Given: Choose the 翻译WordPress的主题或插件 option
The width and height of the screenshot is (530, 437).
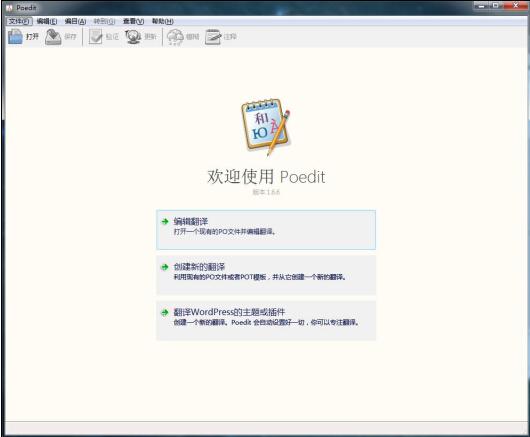Looking at the screenshot, I should click(x=266, y=320).
